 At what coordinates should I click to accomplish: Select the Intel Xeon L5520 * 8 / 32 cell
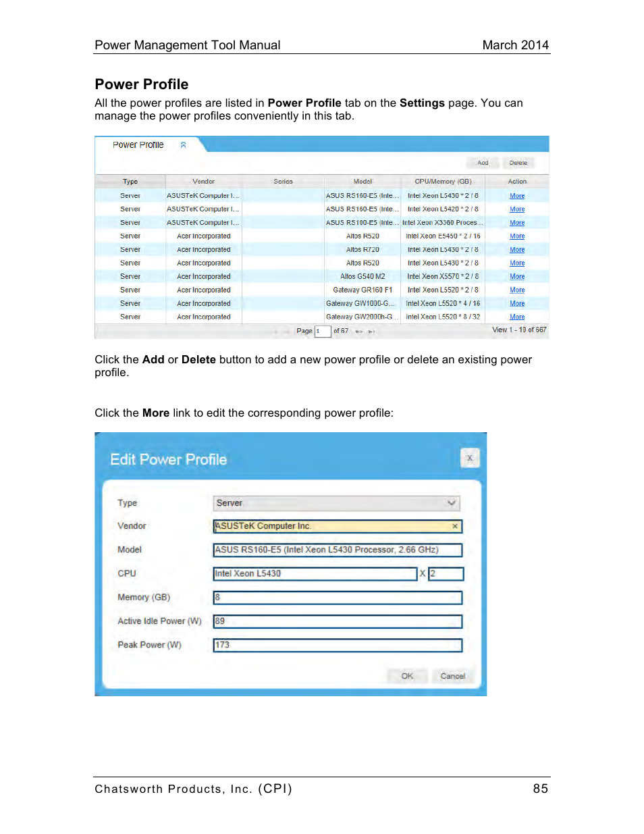click(x=443, y=317)
